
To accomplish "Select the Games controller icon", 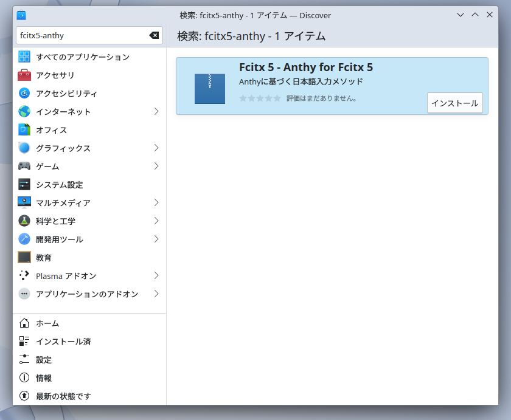I will (24, 167).
